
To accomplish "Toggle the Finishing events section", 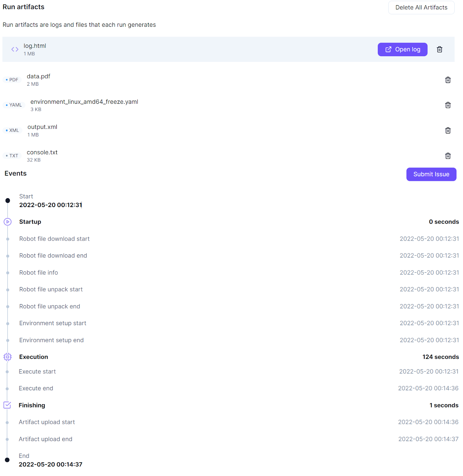I will pos(32,405).
